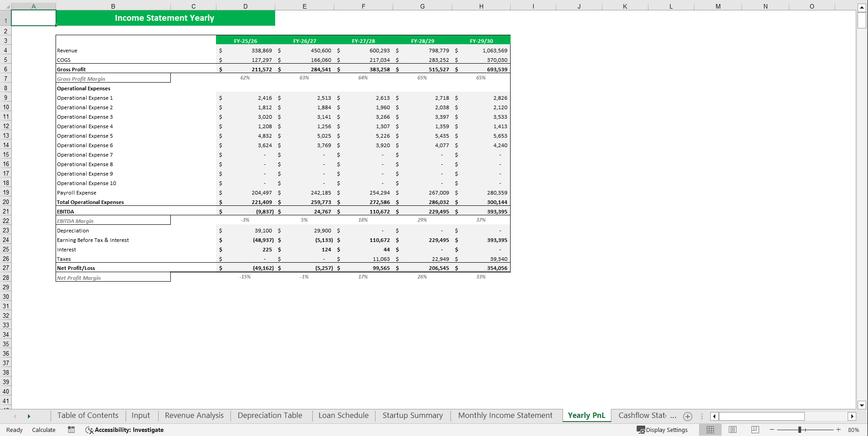The height and width of the screenshot is (436, 868).
Task: Zoom out using the minus control
Action: [x=772, y=430]
